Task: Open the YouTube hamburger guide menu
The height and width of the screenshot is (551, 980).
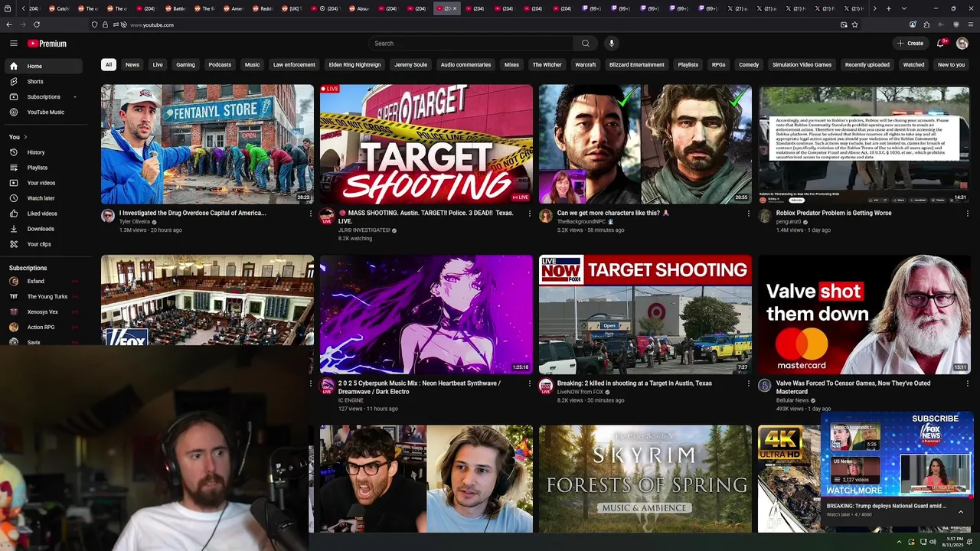Action: coord(13,44)
